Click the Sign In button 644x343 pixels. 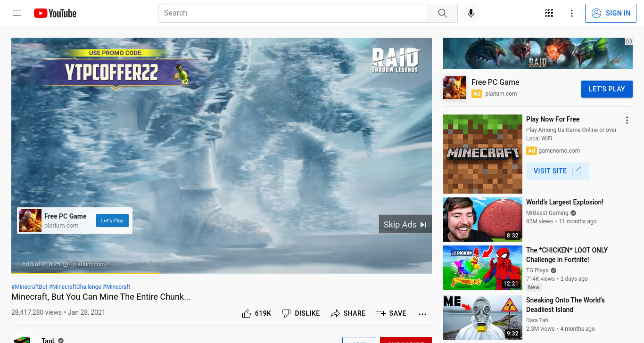[611, 13]
